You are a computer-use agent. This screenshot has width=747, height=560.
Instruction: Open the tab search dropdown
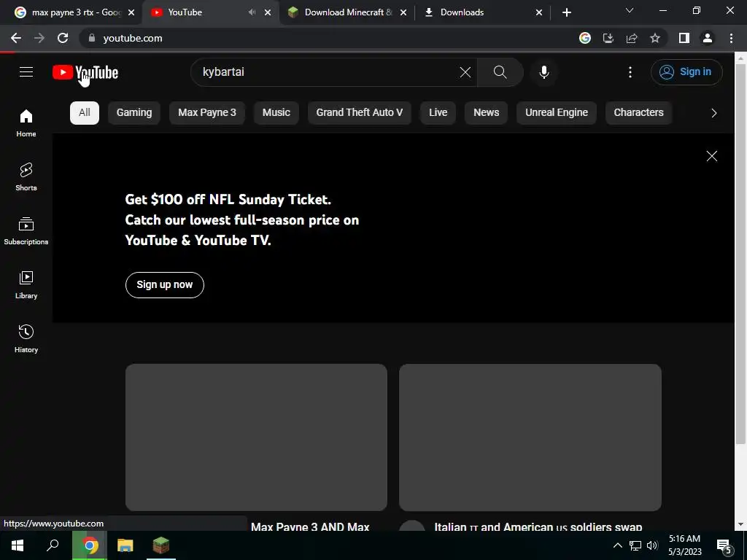coord(629,10)
